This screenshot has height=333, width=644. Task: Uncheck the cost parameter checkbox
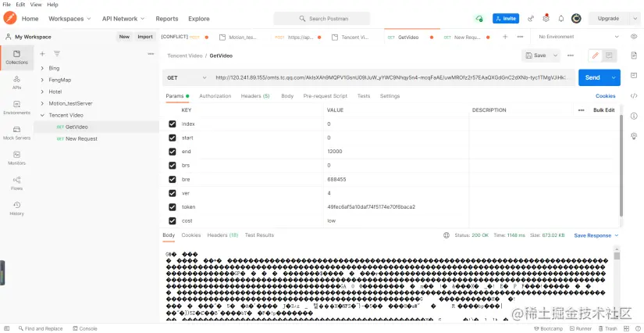pyautogui.click(x=173, y=220)
